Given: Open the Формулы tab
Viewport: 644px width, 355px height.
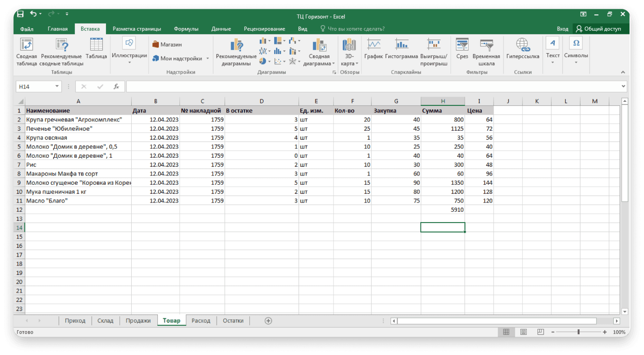Looking at the screenshot, I should [x=186, y=29].
